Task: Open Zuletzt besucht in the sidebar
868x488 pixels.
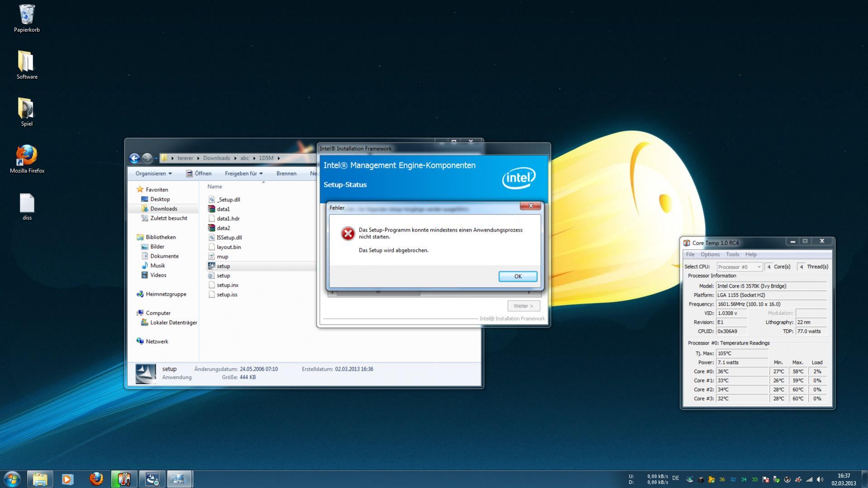Action: (168, 218)
